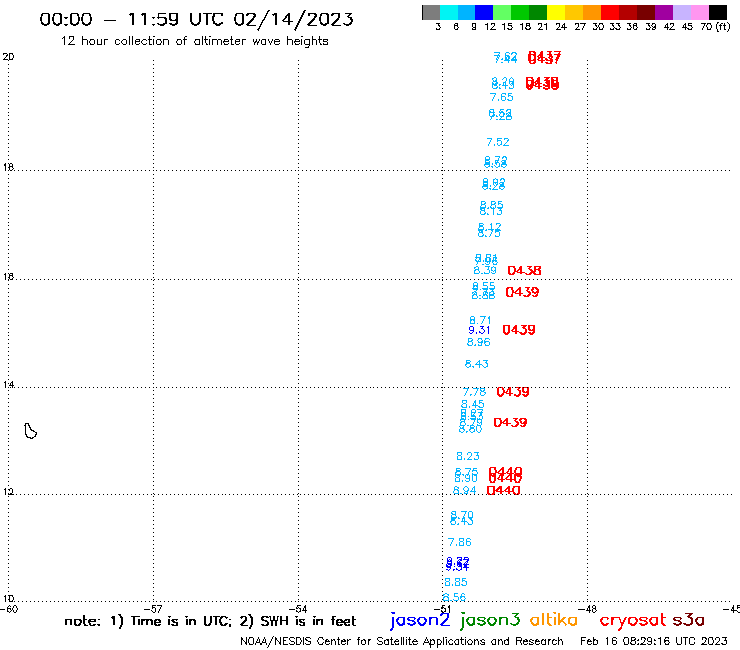The width and height of the screenshot is (740, 650).
Task: Click the jason3 satellite label
Action: point(490,621)
